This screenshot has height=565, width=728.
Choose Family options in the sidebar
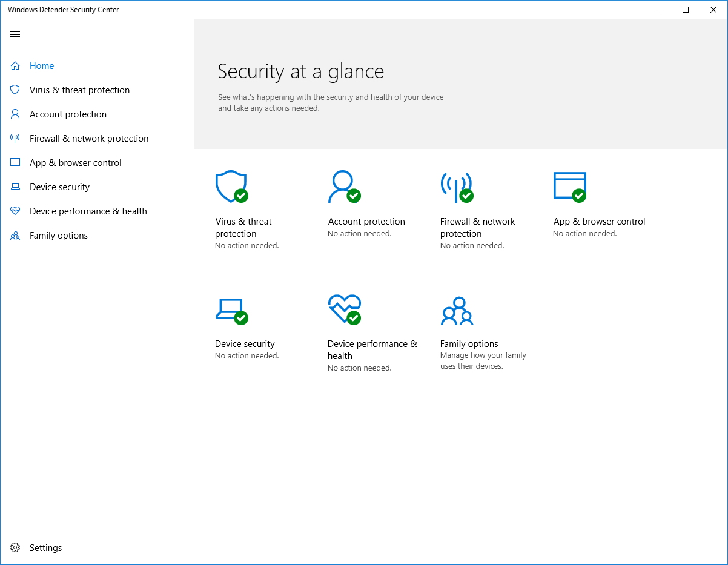(59, 236)
